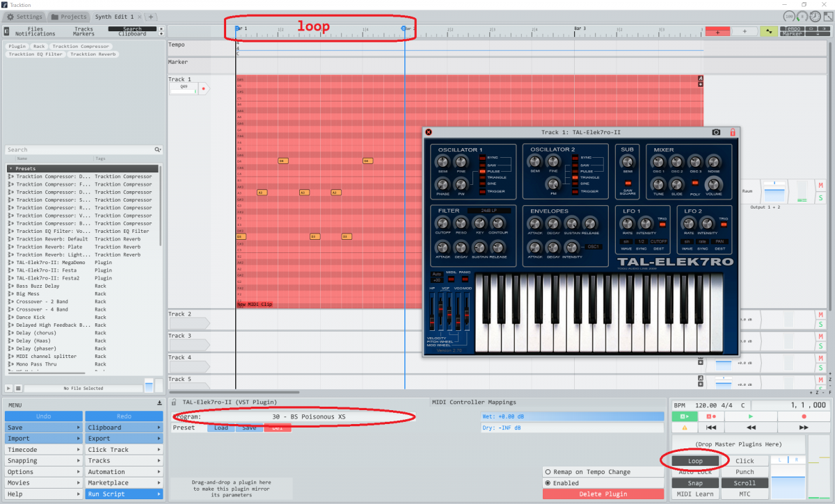Screen dimensions: 835x504
Task: Click the automation read (green A play) button
Action: pyautogui.click(x=684, y=416)
